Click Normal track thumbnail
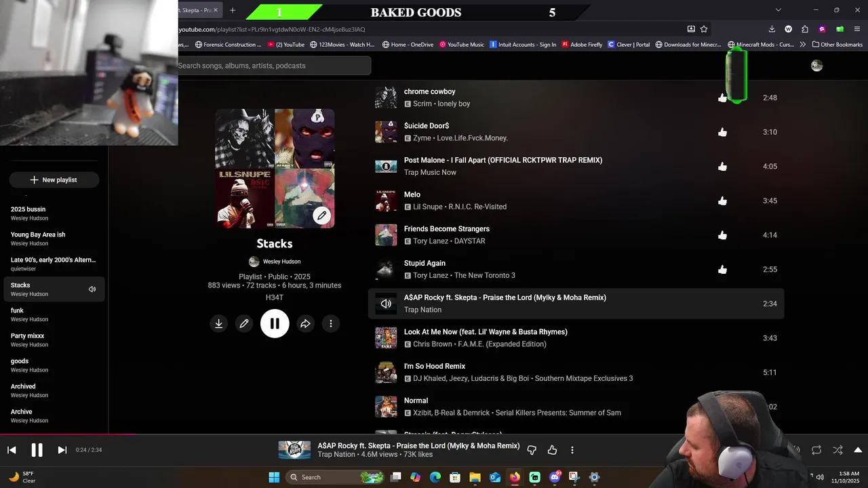The width and height of the screenshot is (868, 488). [386, 407]
